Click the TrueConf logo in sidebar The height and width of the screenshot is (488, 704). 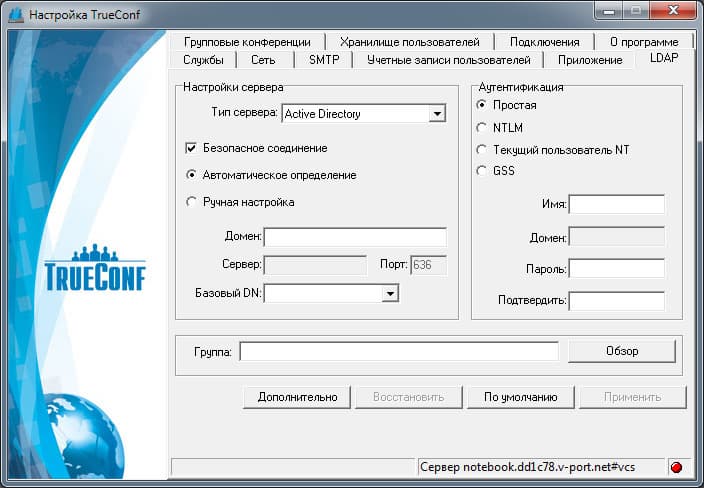pos(95,268)
